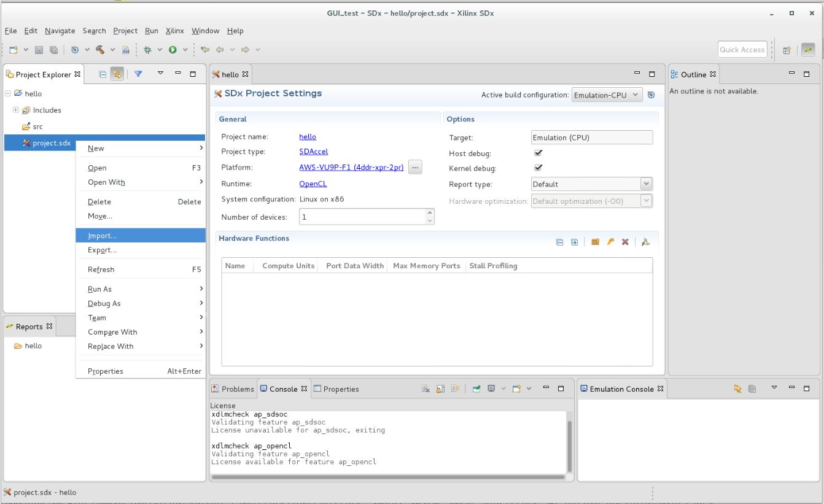Click the hammer Build toolbar icon

[x=99, y=50]
